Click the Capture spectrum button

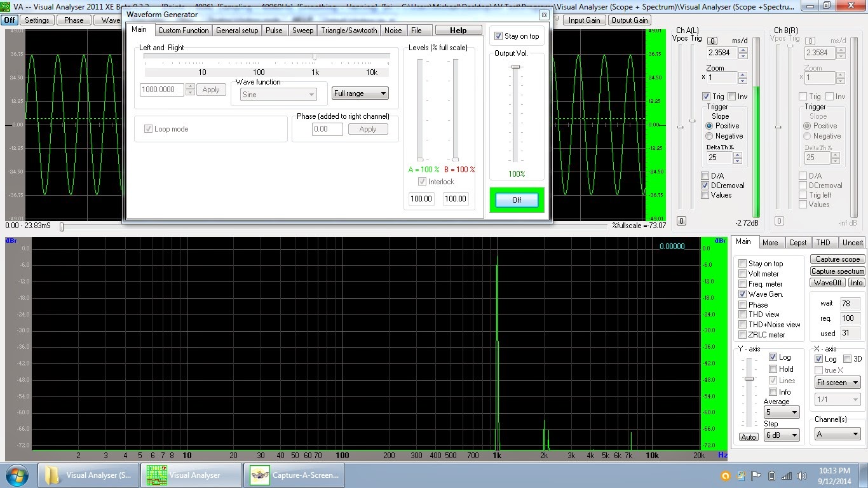(837, 271)
